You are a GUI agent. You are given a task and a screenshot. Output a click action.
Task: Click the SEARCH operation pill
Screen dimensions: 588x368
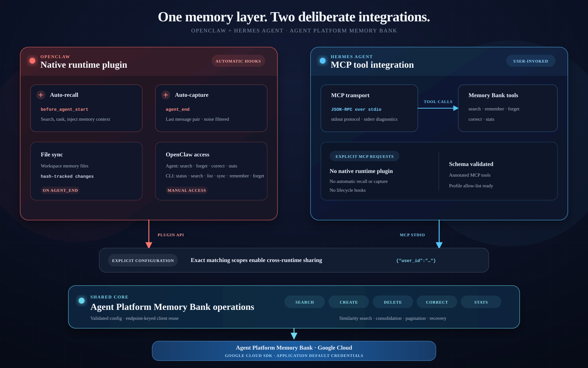[x=305, y=302]
